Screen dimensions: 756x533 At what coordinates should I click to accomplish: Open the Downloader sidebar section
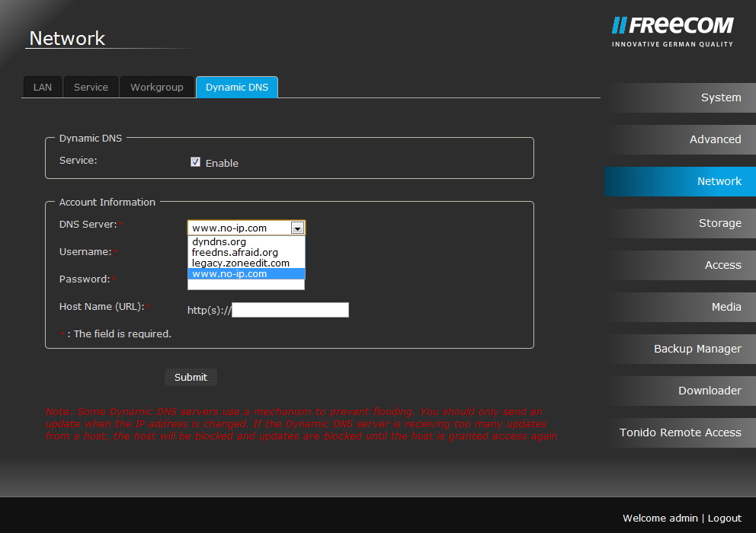tap(681, 391)
